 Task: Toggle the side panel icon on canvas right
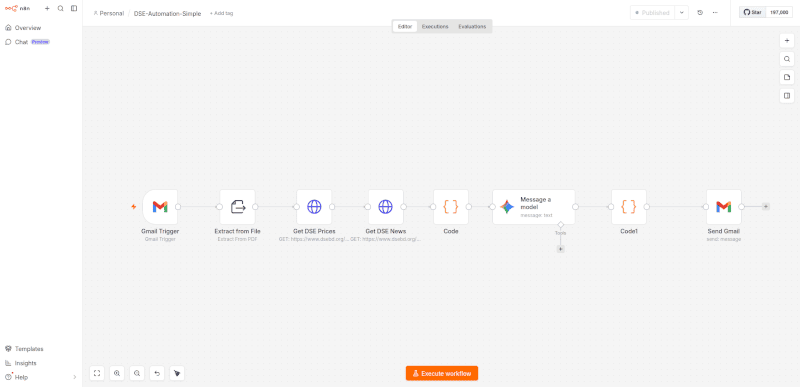pyautogui.click(x=787, y=95)
